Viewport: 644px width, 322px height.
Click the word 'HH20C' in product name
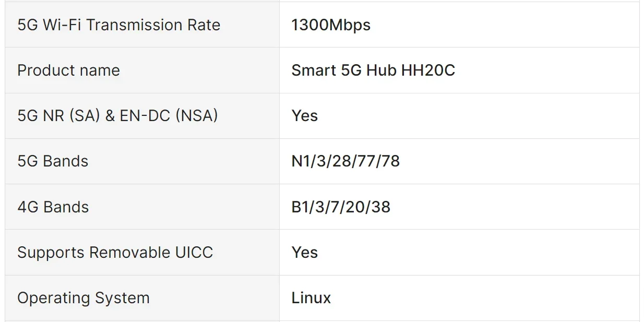(x=428, y=70)
